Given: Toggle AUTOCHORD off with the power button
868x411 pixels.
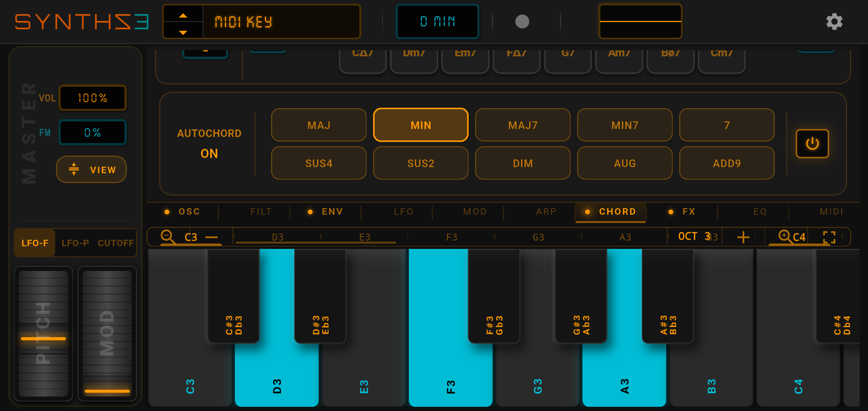Looking at the screenshot, I should click(x=812, y=144).
